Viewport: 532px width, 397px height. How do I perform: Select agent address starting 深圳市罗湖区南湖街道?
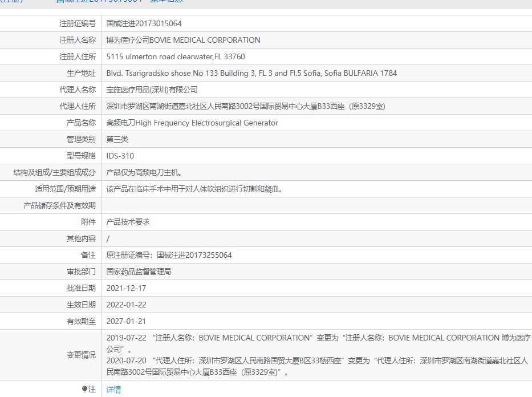click(x=246, y=106)
